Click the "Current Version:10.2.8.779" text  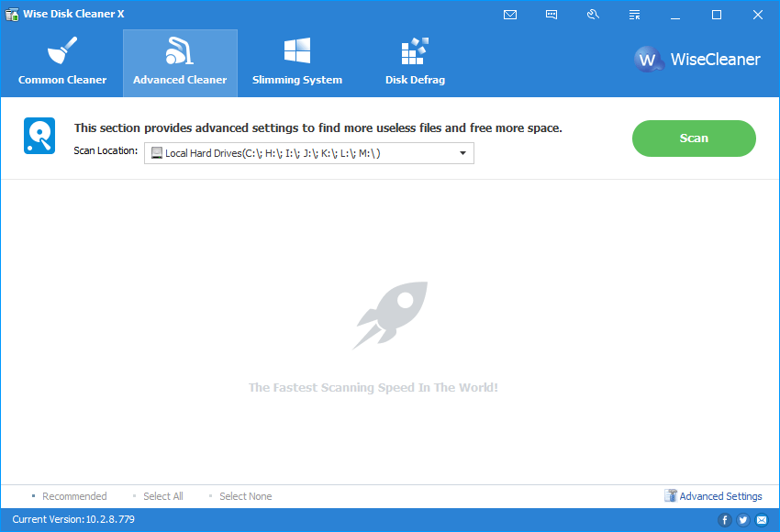[x=73, y=519]
